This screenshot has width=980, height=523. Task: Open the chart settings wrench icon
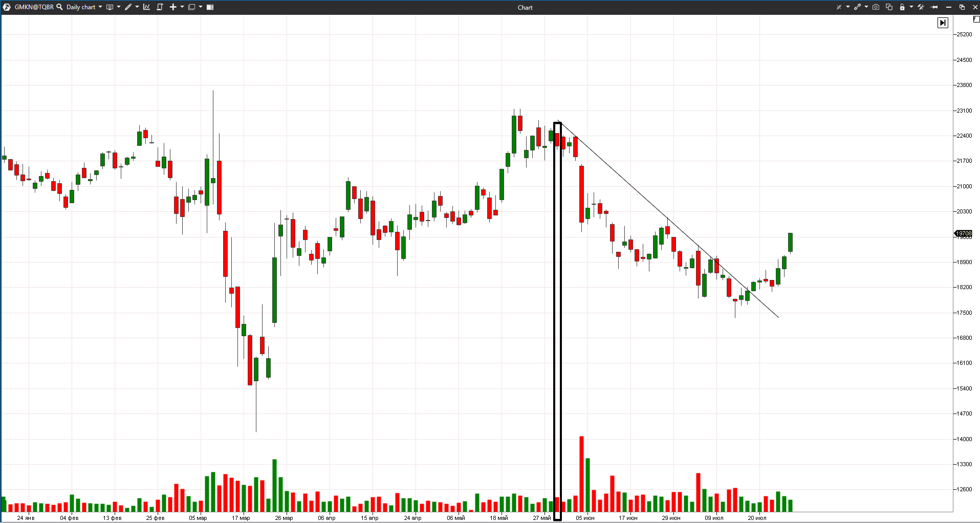pyautogui.click(x=921, y=7)
